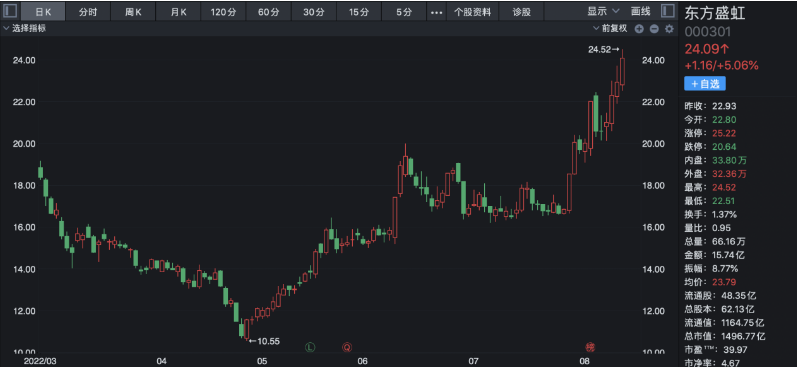Click the 05 month axis label
The image size is (797, 367).
pos(262,361)
